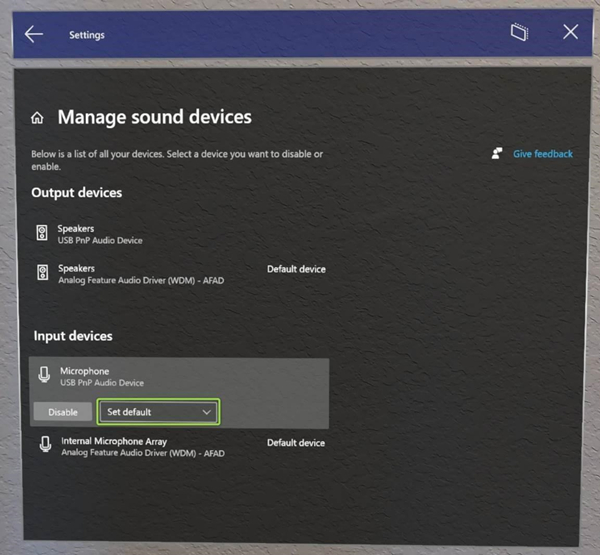
Task: Close the Settings window
Action: coord(570,33)
